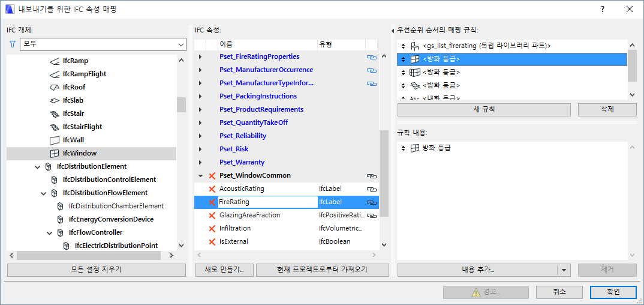The height and width of the screenshot is (305, 644).
Task: Toggle red X mark beside FireRating
Action: tap(212, 202)
